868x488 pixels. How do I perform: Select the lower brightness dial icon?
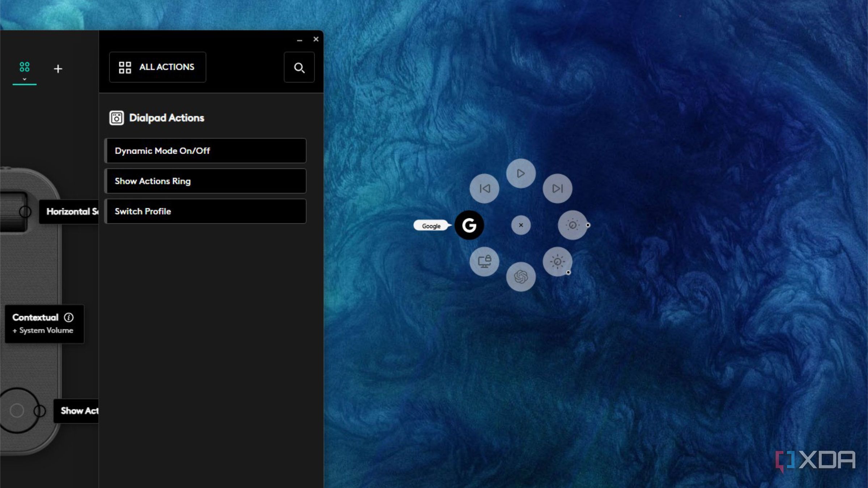click(557, 262)
